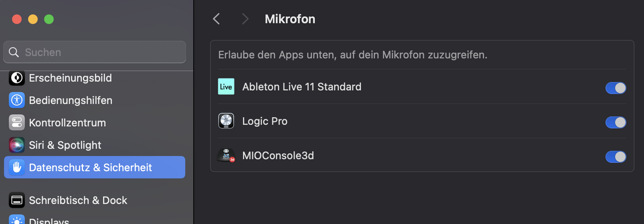Click the Erscheinungsbild sidebar icon
The width and height of the screenshot is (644, 224).
click(17, 78)
